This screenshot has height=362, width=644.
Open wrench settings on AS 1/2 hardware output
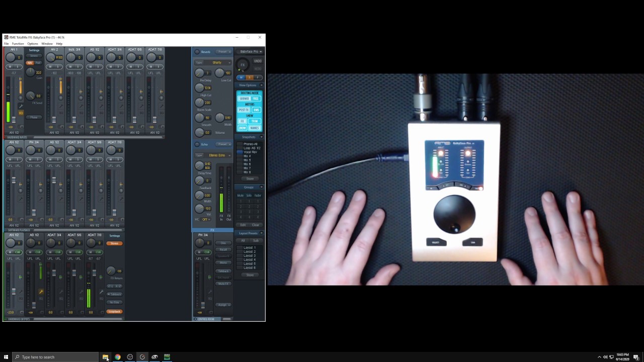coord(41,292)
